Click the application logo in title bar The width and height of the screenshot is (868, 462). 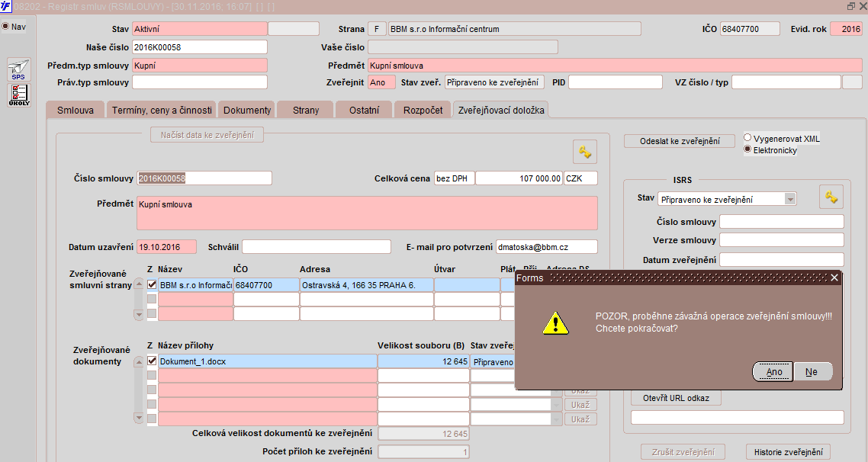coord(6,7)
